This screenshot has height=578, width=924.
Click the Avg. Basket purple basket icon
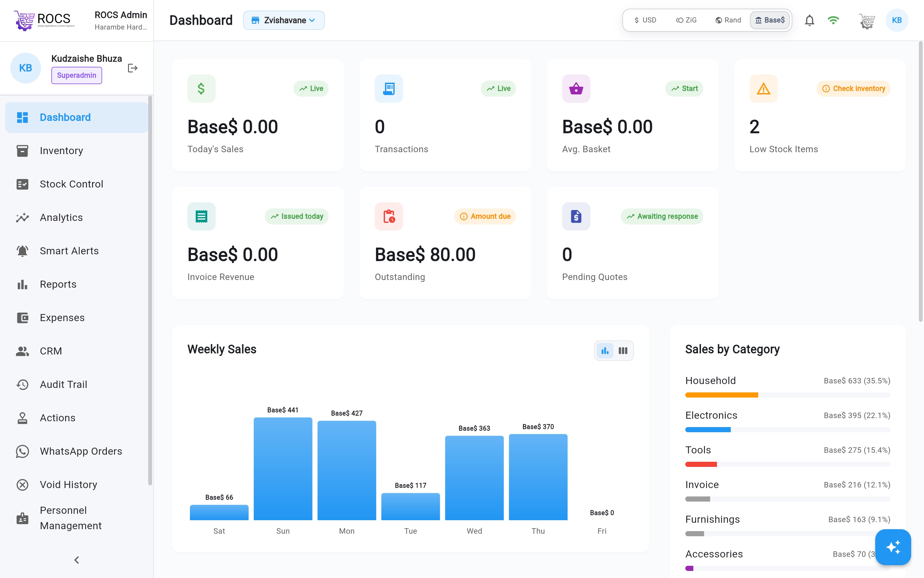[x=576, y=88]
